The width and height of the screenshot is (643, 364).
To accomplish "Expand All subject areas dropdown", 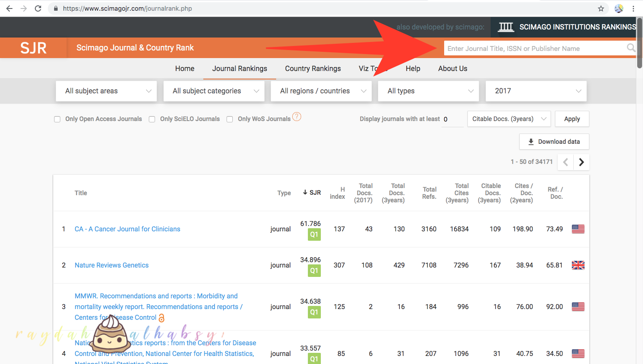I will pos(106,91).
